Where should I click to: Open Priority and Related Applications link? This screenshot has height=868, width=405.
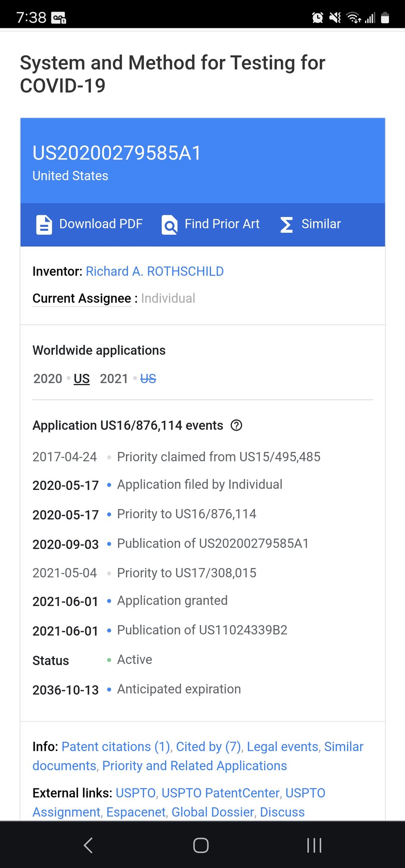coord(195,766)
